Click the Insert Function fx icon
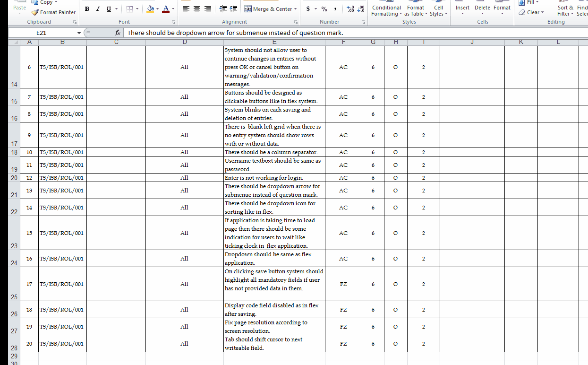 [x=118, y=33]
